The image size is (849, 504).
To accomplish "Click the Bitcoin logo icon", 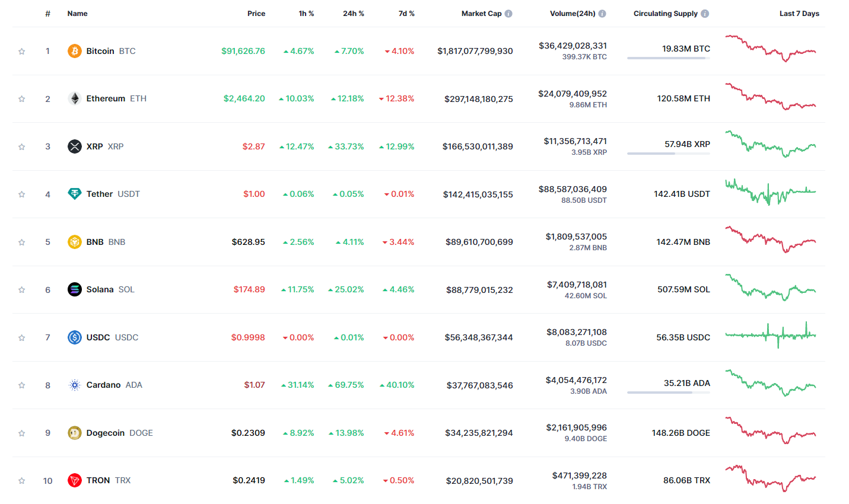I will (x=74, y=51).
